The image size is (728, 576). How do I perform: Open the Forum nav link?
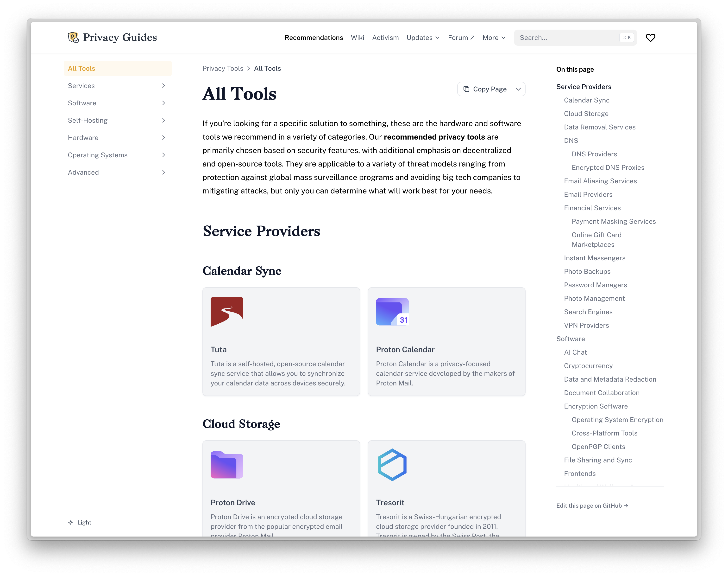pos(461,38)
